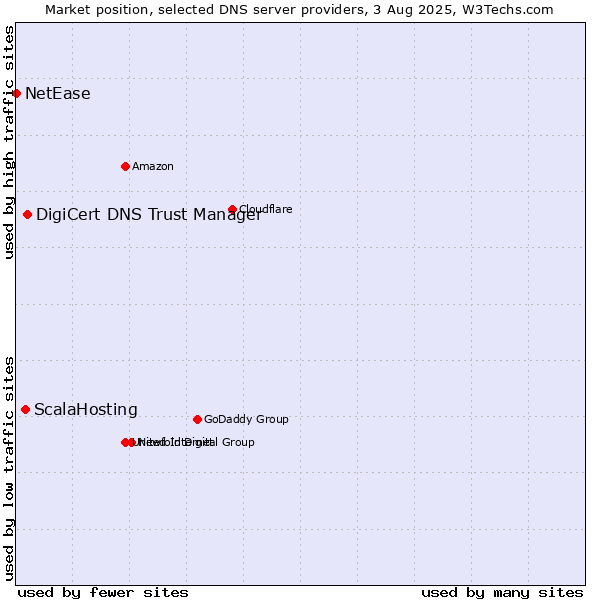
Task: Click the chart title mentioning W3Techs.com
Action: coord(299,10)
